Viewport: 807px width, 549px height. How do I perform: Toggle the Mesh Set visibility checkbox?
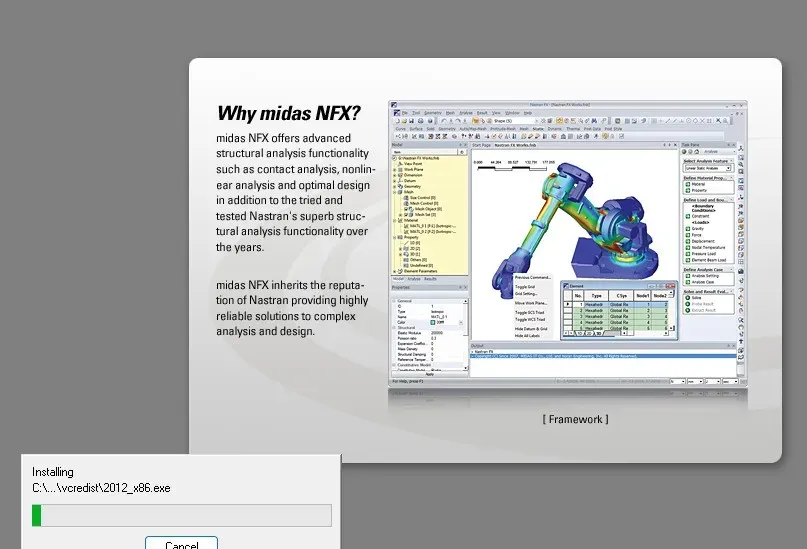point(406,215)
